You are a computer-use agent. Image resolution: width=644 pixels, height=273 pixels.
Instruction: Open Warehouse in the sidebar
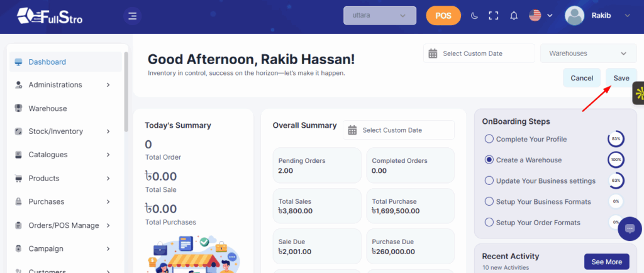(x=47, y=108)
